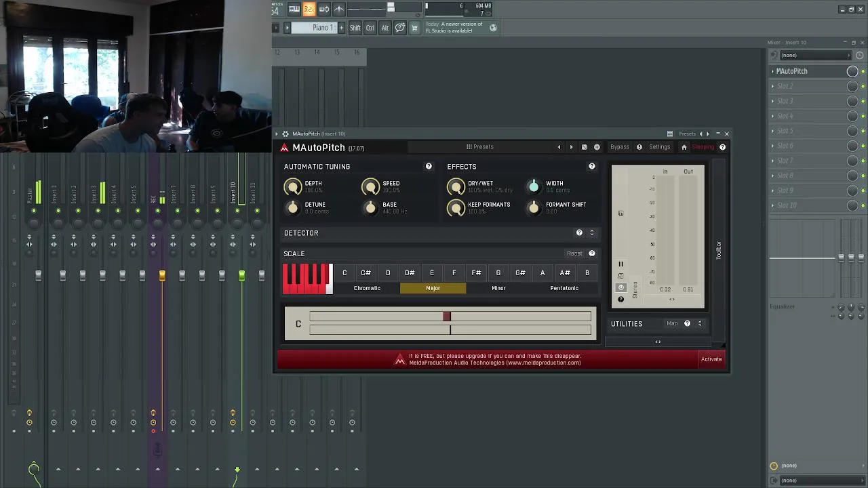Click the icon between Bypass and Settings

point(639,147)
